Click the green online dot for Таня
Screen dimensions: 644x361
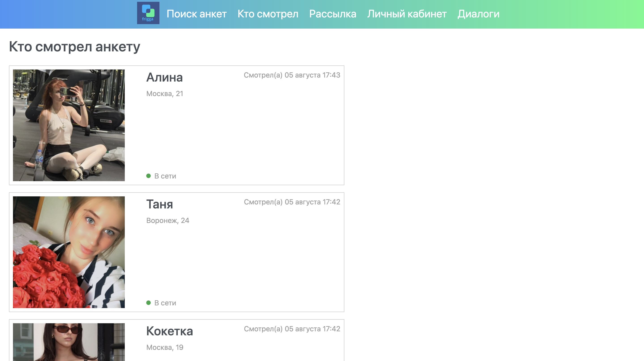[148, 303]
